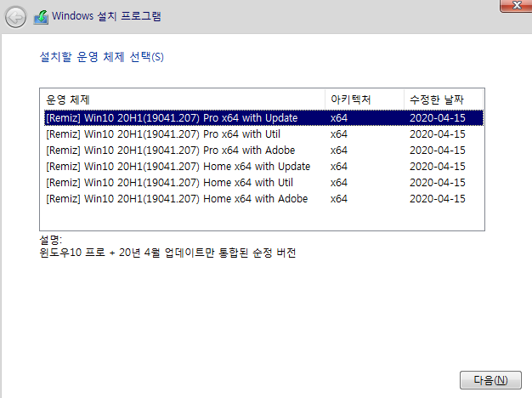Click the Windows setup program icon
532x398 pixels.
coord(41,17)
